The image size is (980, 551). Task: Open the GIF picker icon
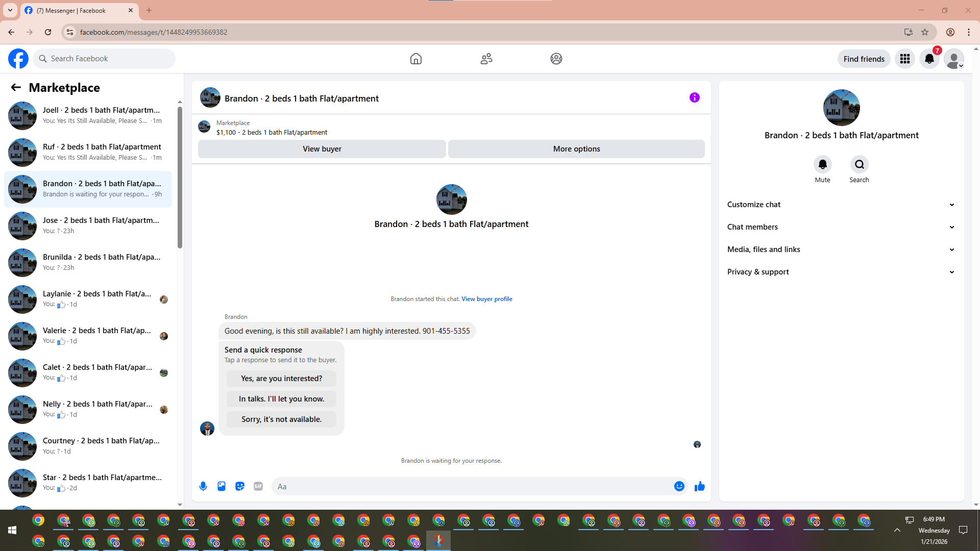coord(258,486)
